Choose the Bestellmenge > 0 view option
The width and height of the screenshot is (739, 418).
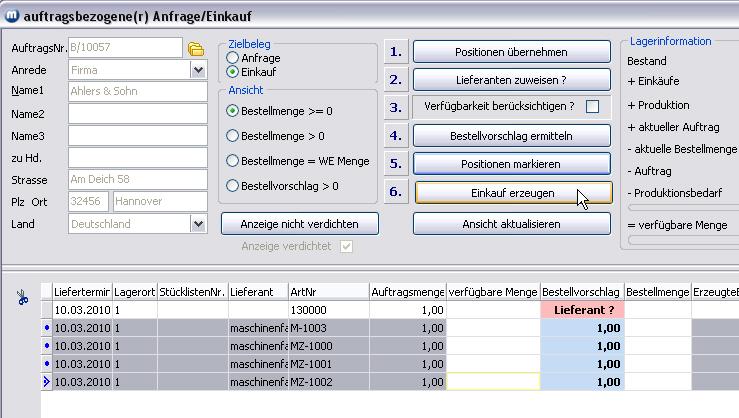pyautogui.click(x=233, y=136)
